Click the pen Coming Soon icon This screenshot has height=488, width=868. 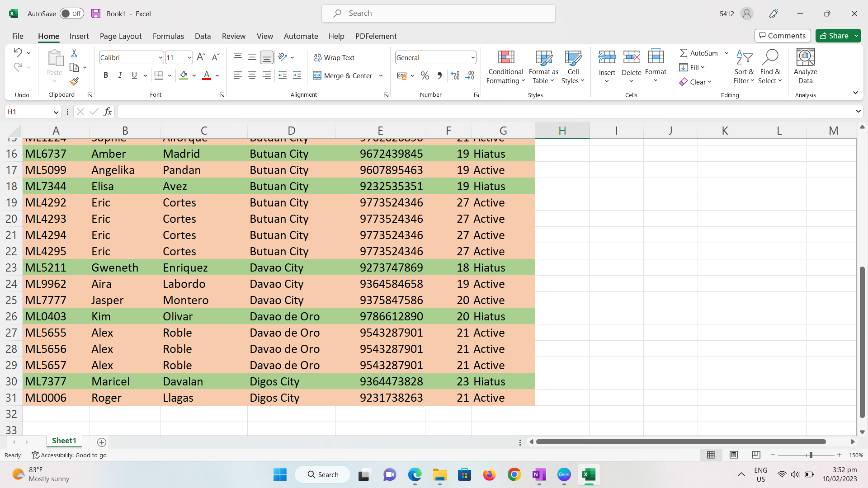(x=774, y=14)
